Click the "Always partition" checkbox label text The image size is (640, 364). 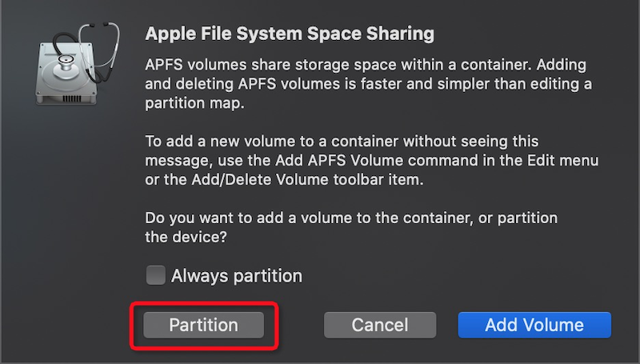pyautogui.click(x=237, y=276)
